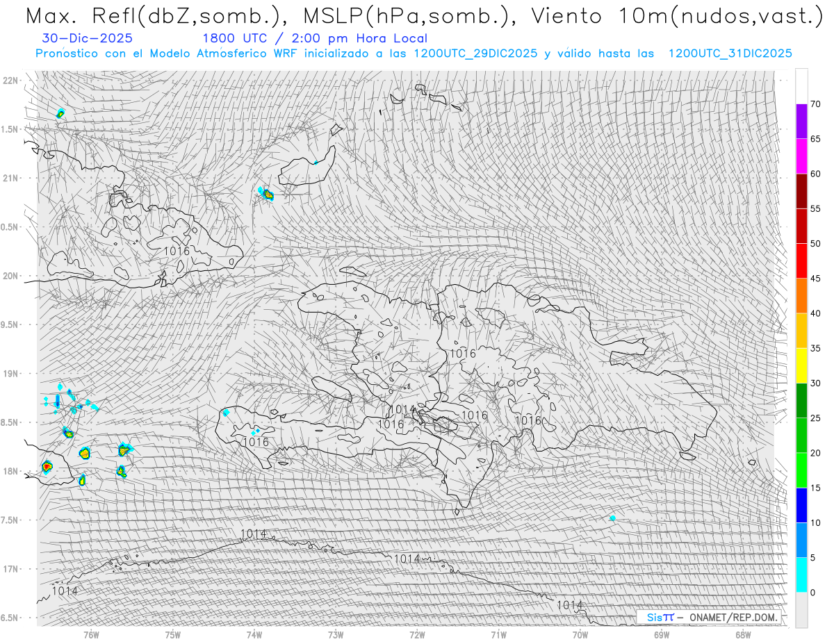Pick the cyan 0-5 dBZ legend swatch

coord(801,575)
